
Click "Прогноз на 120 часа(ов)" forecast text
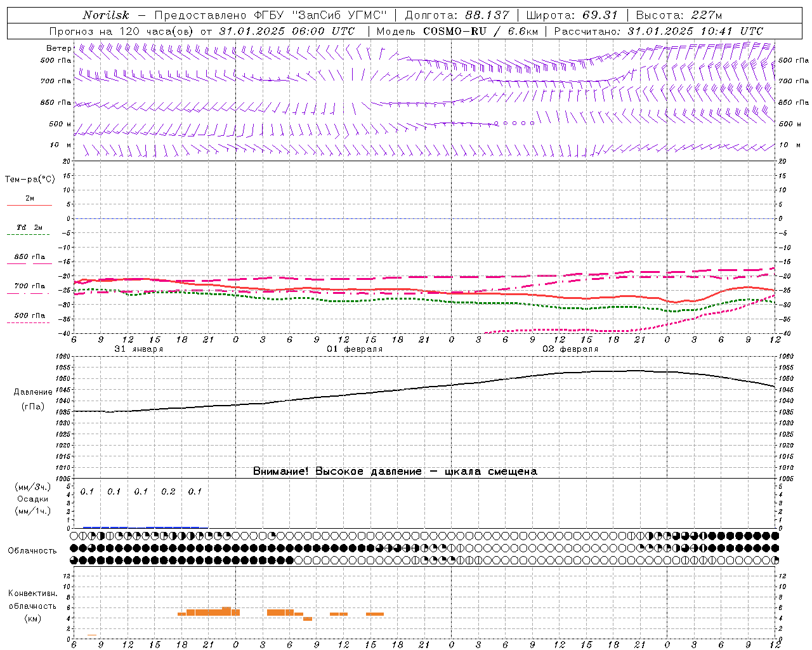click(x=122, y=31)
